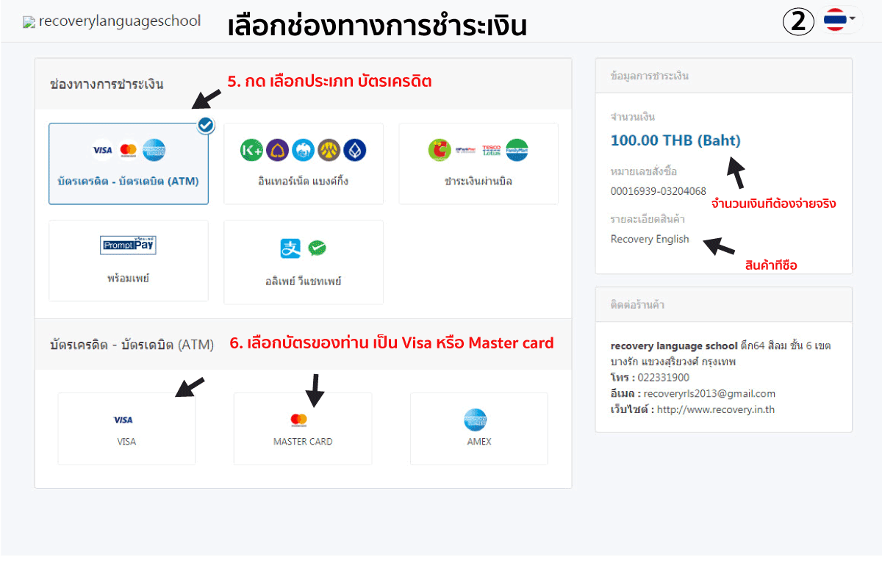Click the Visa logo in the credit/debit payment tile
Viewport: 882px width, 588px height.
102,150
